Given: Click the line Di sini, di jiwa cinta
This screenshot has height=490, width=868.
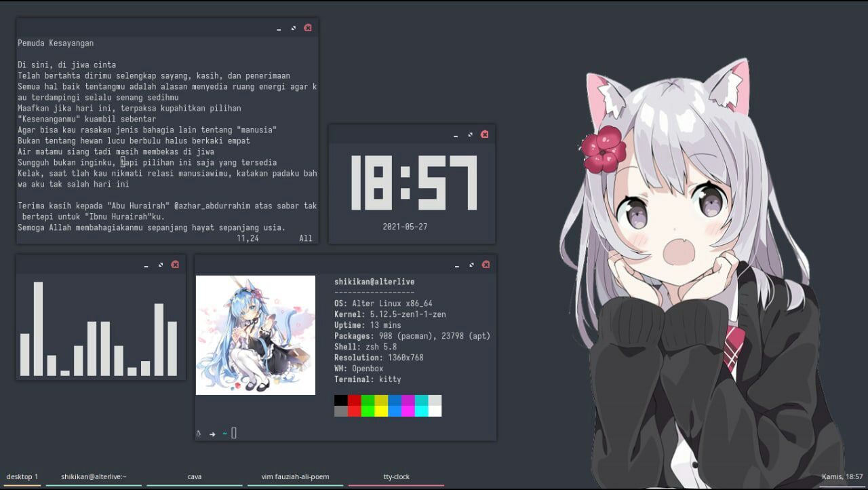Looking at the screenshot, I should (x=67, y=65).
